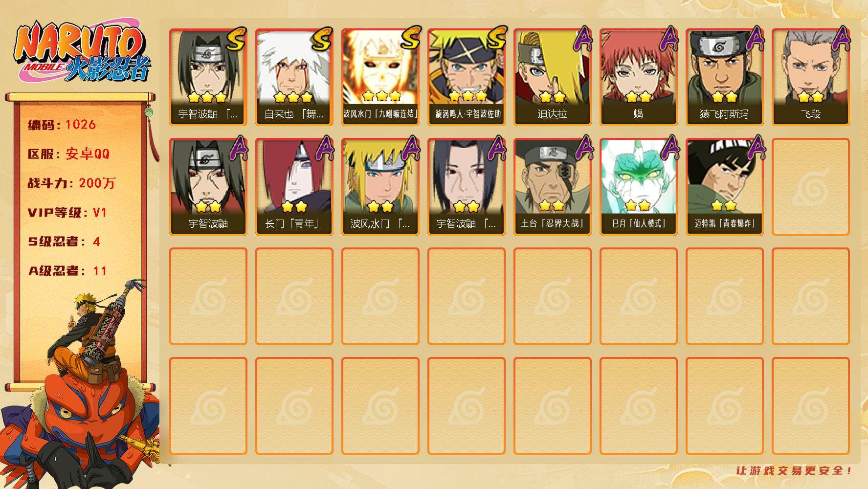Select the 蝎 ninja portrait
This screenshot has width=868, height=489.
point(638,77)
